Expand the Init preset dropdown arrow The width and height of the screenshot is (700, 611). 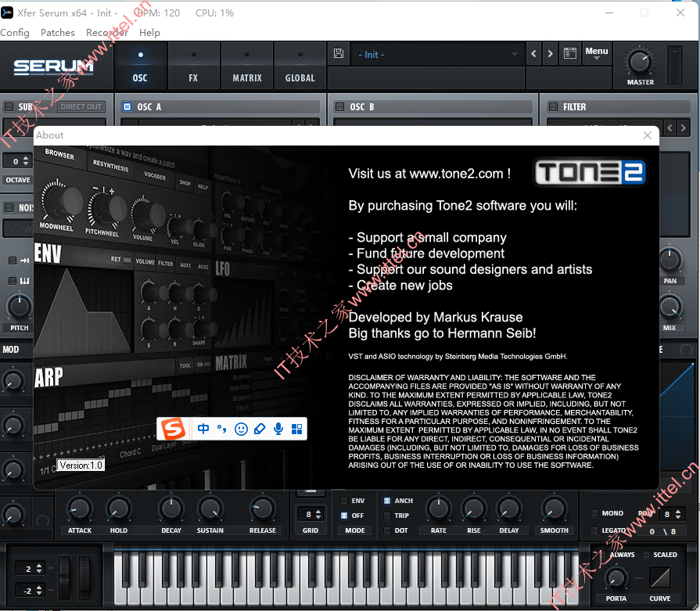pos(515,55)
